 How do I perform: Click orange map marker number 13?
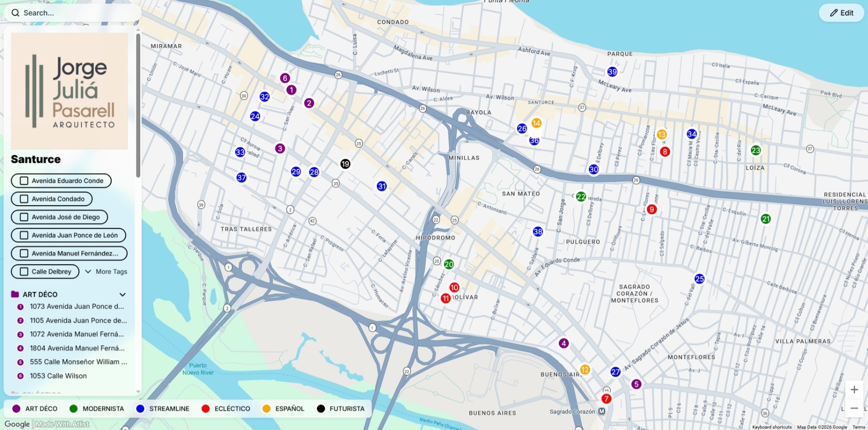tap(662, 134)
